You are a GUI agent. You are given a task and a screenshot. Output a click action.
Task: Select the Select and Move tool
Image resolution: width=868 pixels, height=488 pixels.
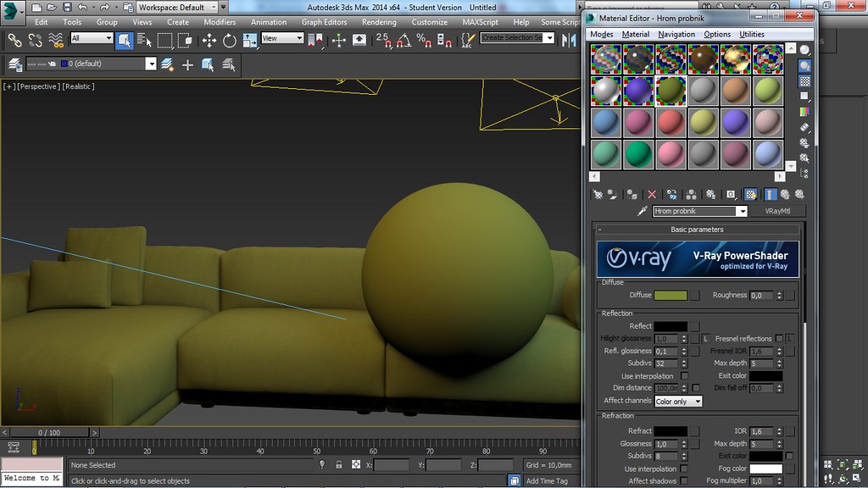pyautogui.click(x=209, y=40)
